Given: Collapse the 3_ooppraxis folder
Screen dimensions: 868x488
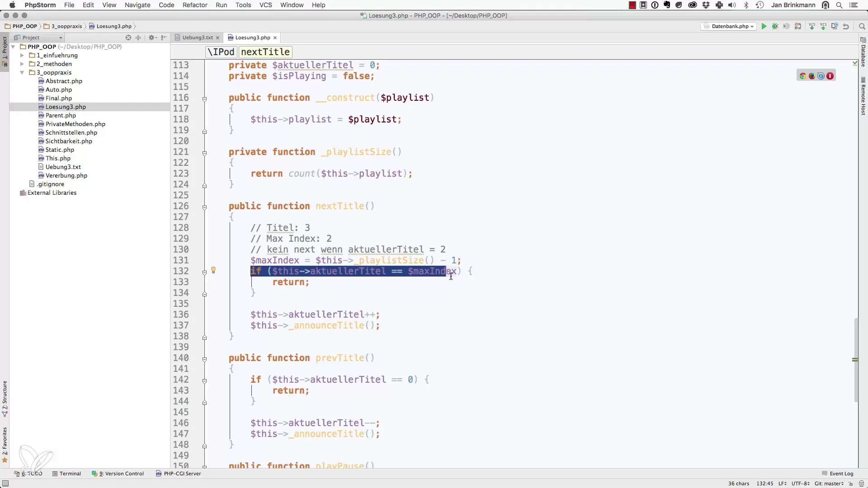Looking at the screenshot, I should tap(22, 72).
